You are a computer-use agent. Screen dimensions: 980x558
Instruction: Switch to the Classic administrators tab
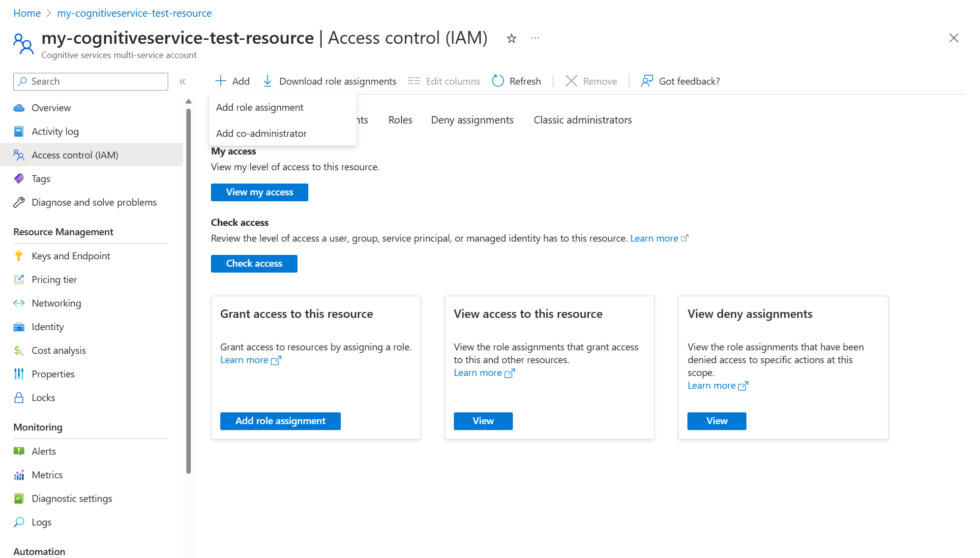click(x=583, y=120)
